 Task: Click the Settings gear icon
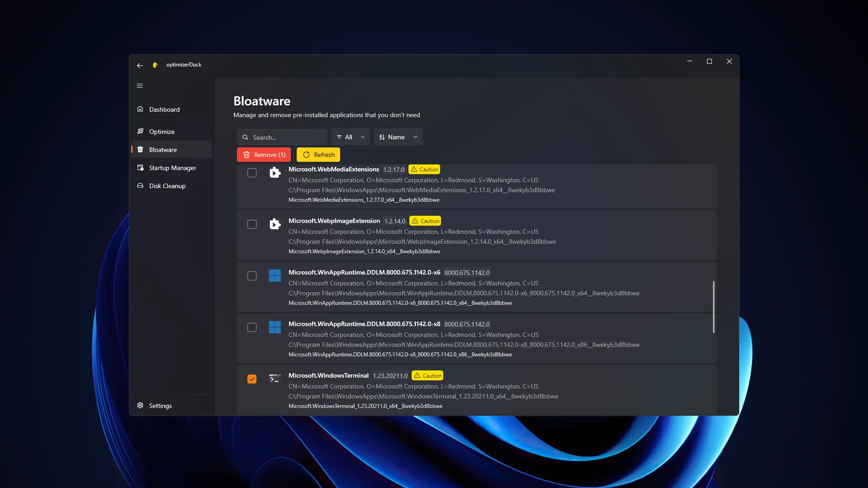[140, 406]
